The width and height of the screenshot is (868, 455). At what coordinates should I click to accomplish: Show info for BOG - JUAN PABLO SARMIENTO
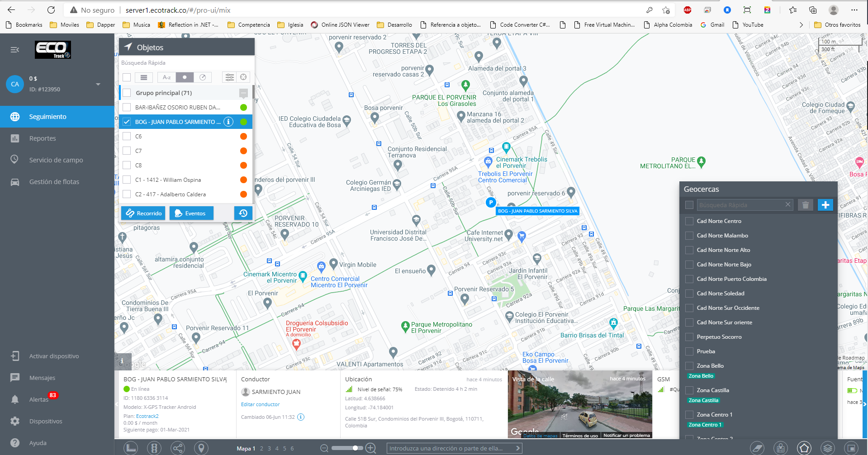pyautogui.click(x=229, y=122)
